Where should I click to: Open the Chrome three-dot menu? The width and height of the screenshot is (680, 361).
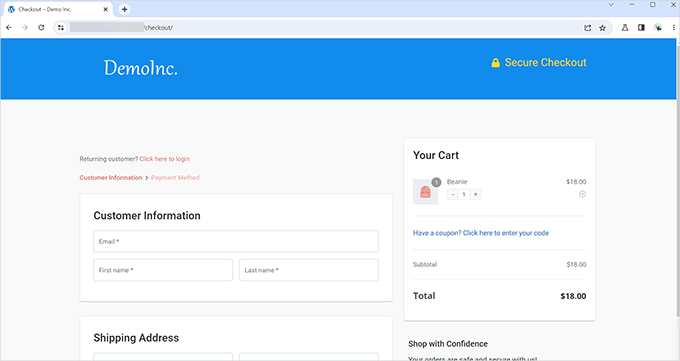click(673, 28)
